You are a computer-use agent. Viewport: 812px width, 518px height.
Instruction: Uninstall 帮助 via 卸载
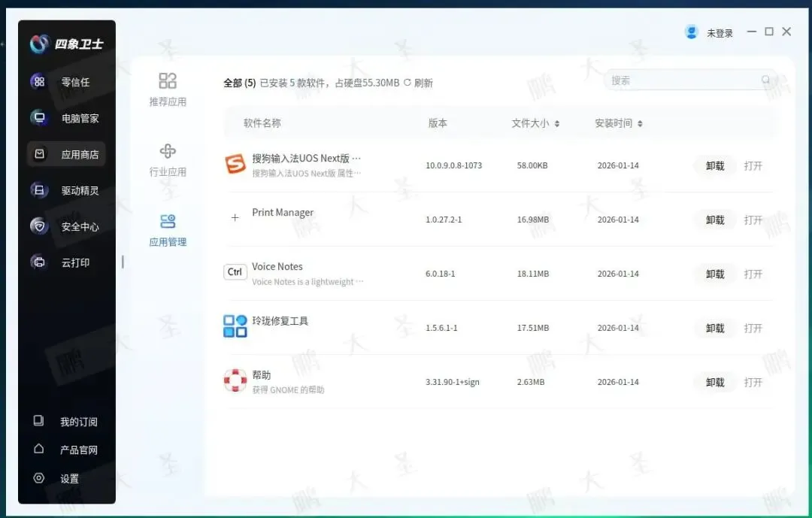coord(715,382)
